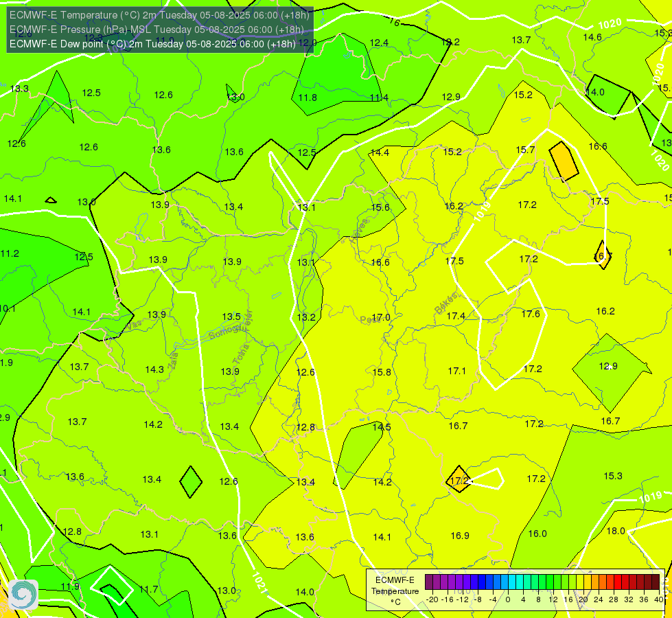Click the 11.2 temperature value
Image resolution: width=672 pixels, height=618 pixels.
click(10, 253)
